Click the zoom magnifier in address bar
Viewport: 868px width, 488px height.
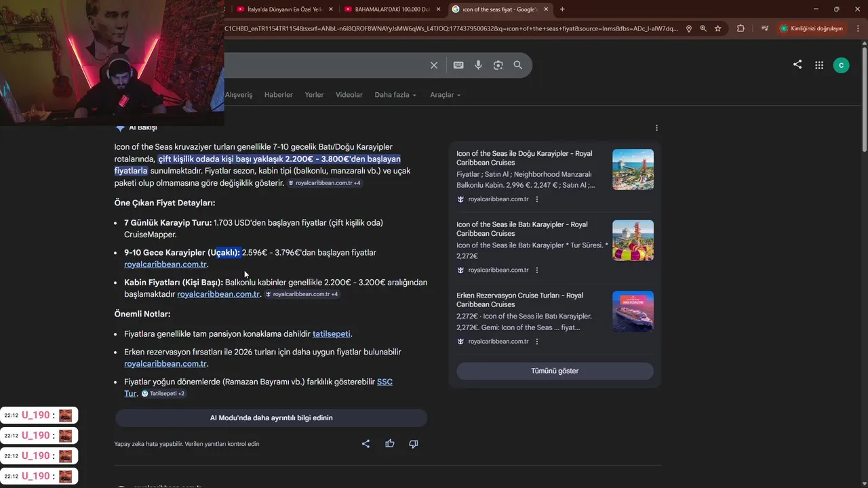[x=703, y=28]
